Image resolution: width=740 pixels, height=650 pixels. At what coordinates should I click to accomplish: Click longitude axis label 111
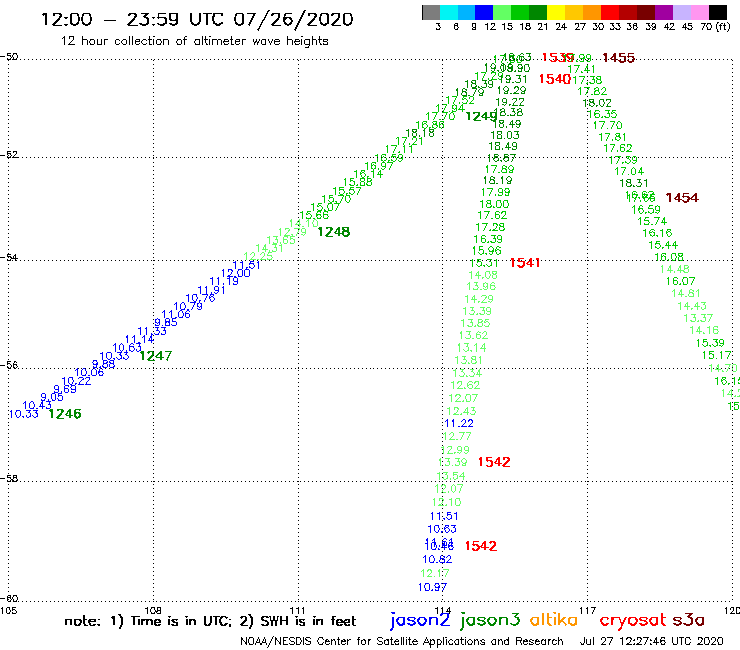tap(298, 610)
